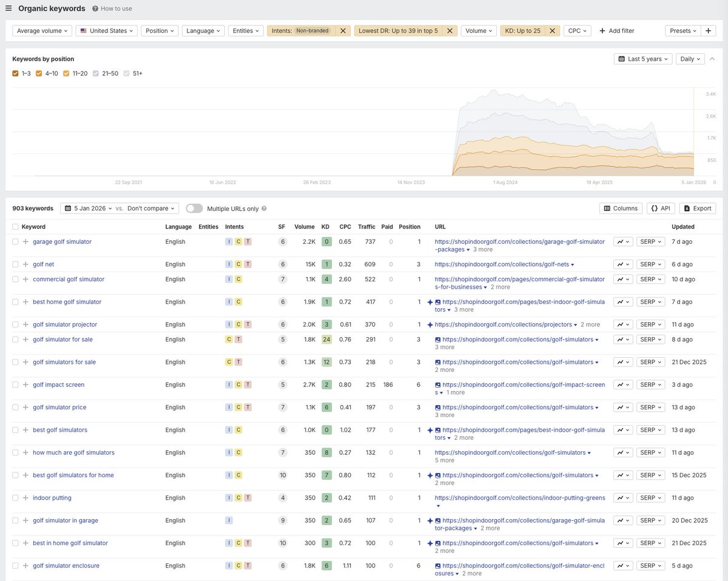Screen dimensions: 728x581
Task: Sort by the Updated column header
Action: coord(683,227)
